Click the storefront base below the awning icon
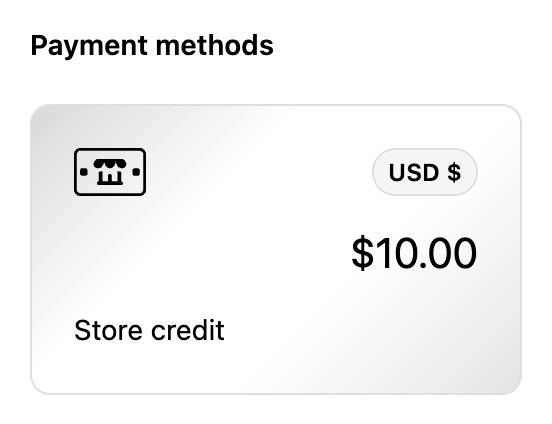552x424 pixels. 110,177
